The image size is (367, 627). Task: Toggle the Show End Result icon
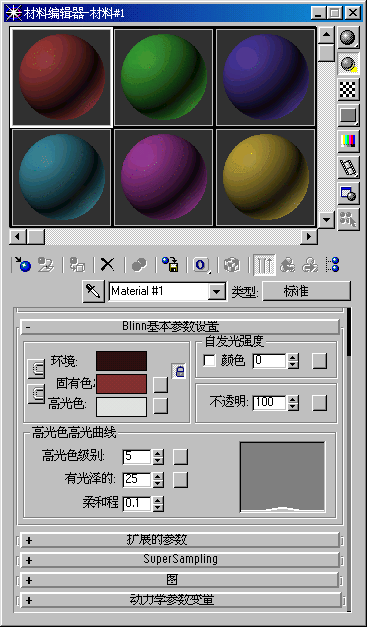(x=264, y=265)
